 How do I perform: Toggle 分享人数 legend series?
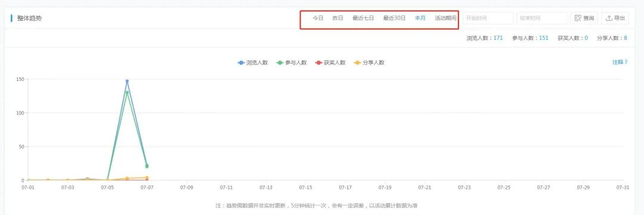point(369,63)
